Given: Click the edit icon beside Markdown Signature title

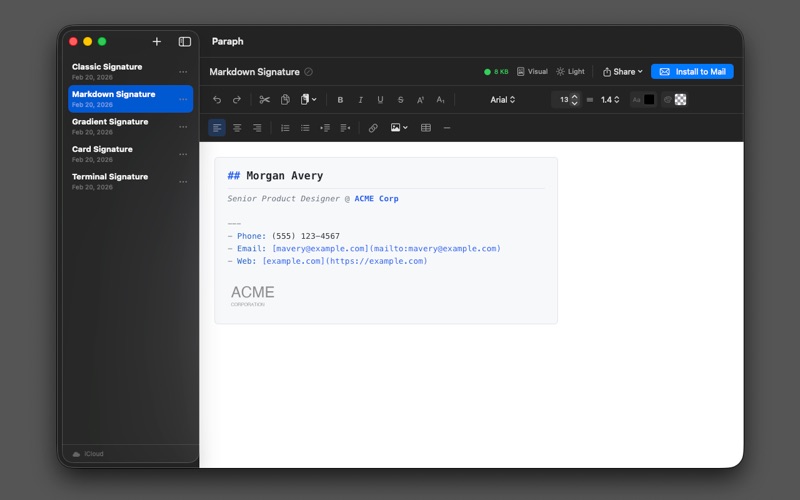Looking at the screenshot, I should tap(309, 72).
